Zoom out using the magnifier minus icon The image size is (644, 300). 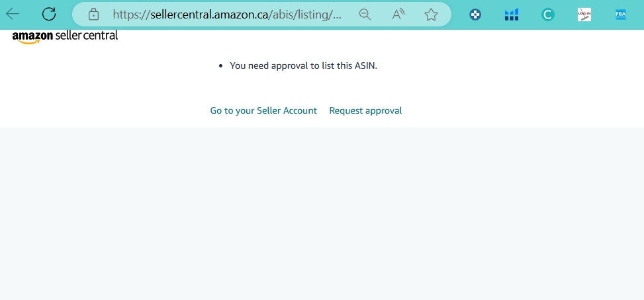[x=365, y=15]
